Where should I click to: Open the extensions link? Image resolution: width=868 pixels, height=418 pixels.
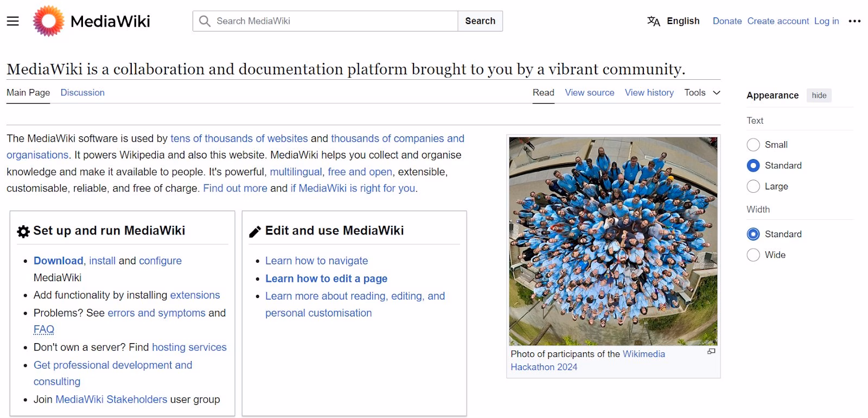click(x=195, y=295)
